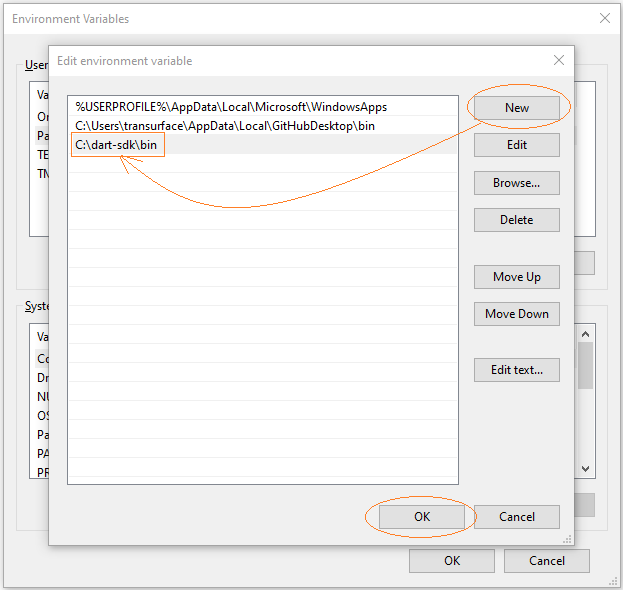Close the Edit environment variable dialog
Screen dimensions: 623x590
click(559, 60)
